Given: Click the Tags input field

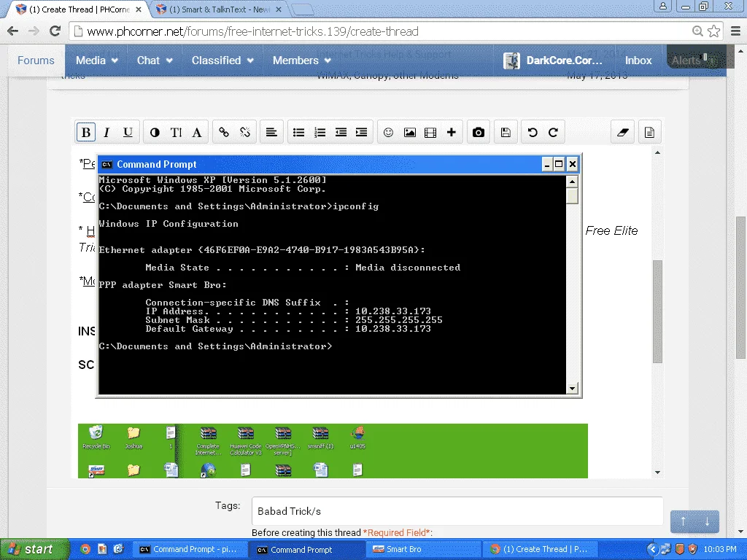Looking at the screenshot, I should 457,511.
